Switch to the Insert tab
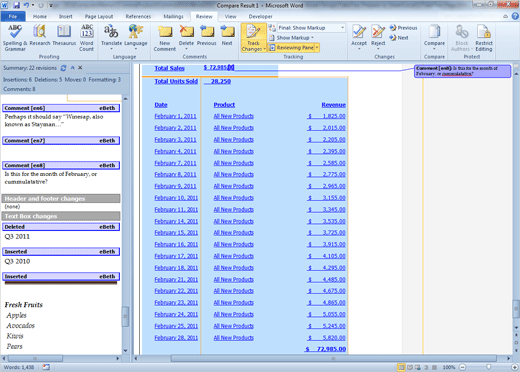Image resolution: width=520 pixels, height=372 pixels. click(65, 16)
